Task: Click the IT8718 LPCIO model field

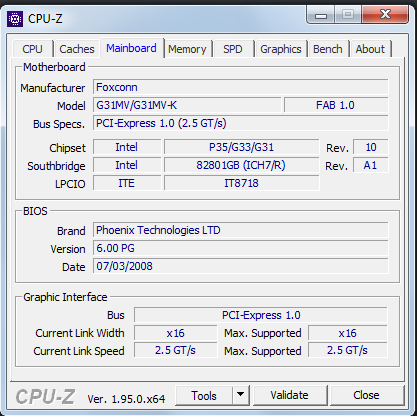Action: [242, 183]
